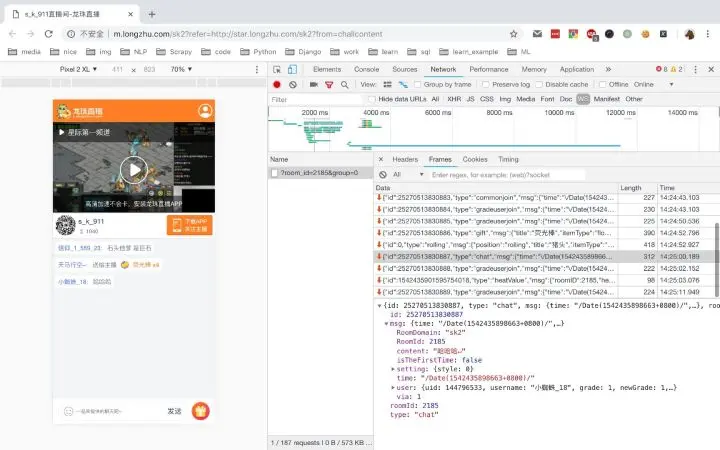Open the user account icon in orange header
Viewport: 720px width, 450px height.
[205, 111]
